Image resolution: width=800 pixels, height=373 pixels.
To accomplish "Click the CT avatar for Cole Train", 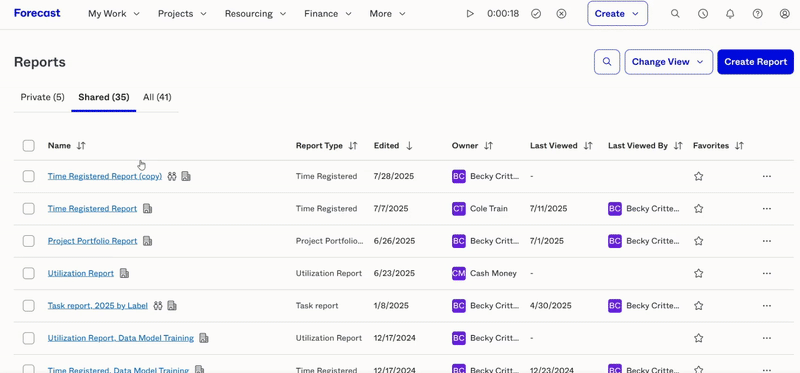I will (459, 209).
